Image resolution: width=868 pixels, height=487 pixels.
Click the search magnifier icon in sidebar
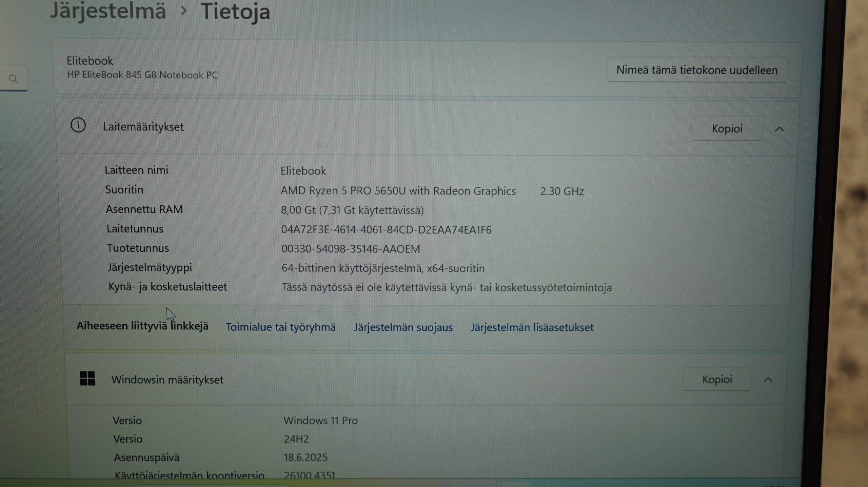(x=13, y=79)
